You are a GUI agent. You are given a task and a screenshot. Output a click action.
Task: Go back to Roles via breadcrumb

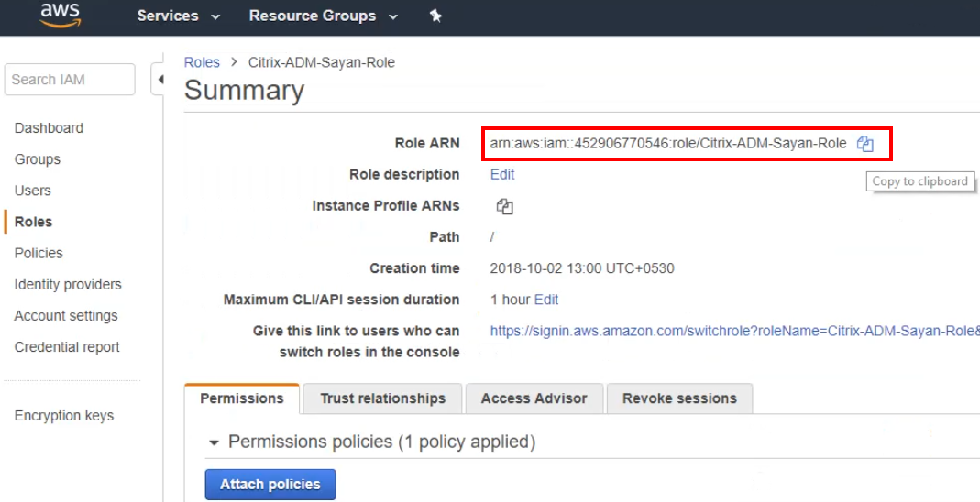coord(202,62)
